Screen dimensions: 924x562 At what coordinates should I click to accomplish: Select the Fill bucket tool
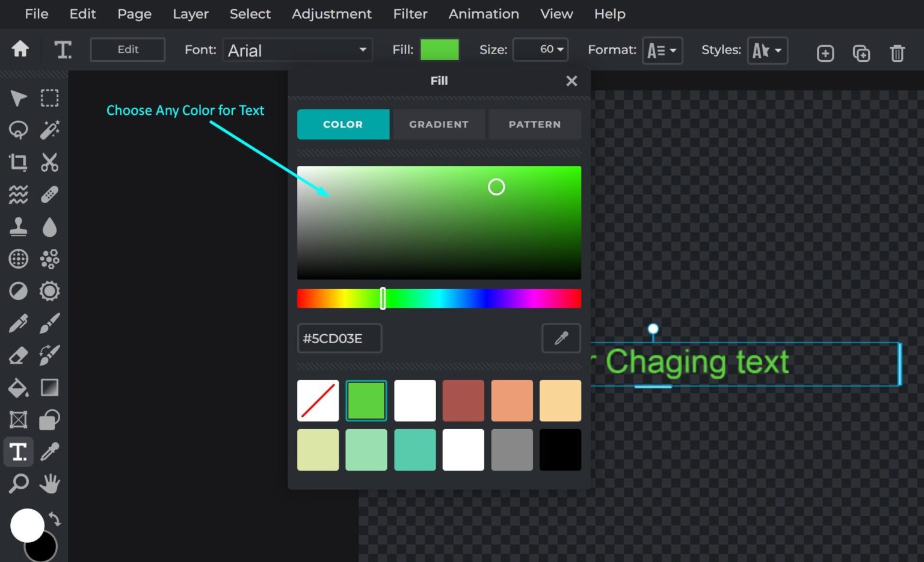pyautogui.click(x=18, y=388)
